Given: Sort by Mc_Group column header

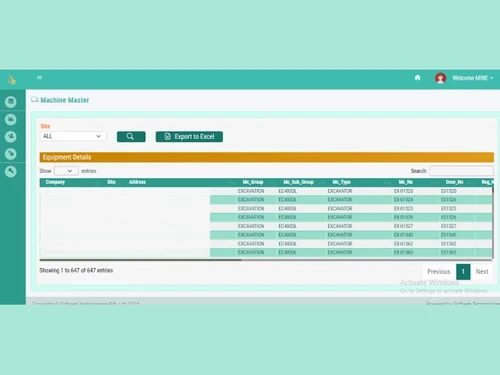Looking at the screenshot, I should (253, 182).
